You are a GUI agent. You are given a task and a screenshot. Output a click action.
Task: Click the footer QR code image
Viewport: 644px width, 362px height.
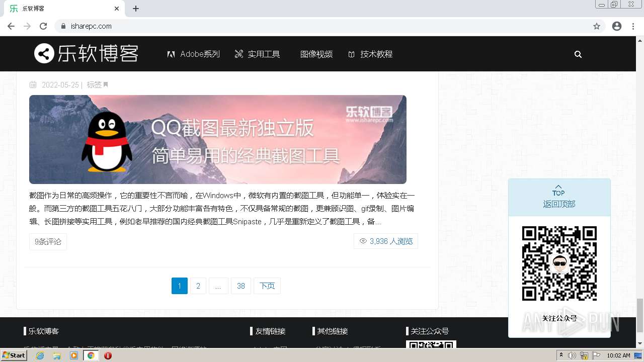(431, 344)
